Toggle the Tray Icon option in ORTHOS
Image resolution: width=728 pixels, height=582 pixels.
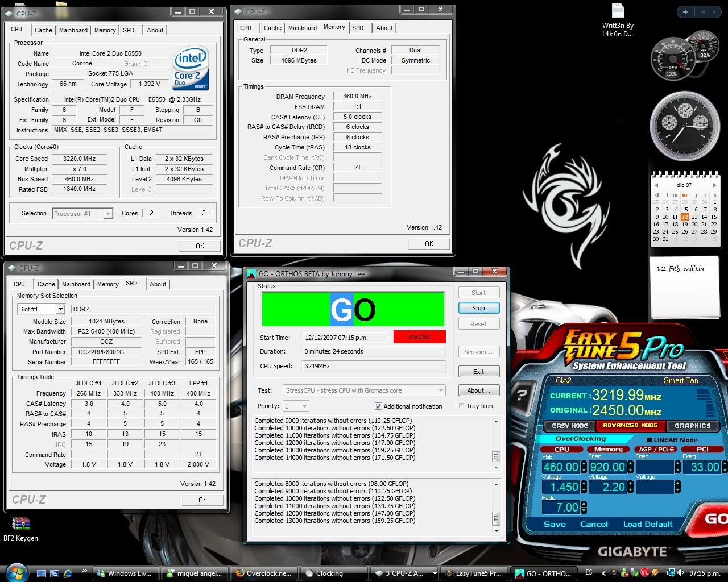(462, 405)
